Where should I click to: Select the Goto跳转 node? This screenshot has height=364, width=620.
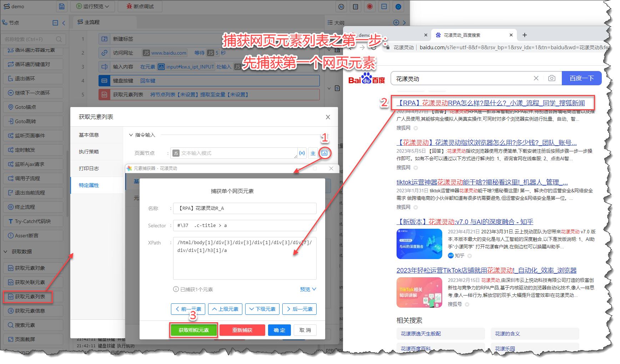pos(33,121)
